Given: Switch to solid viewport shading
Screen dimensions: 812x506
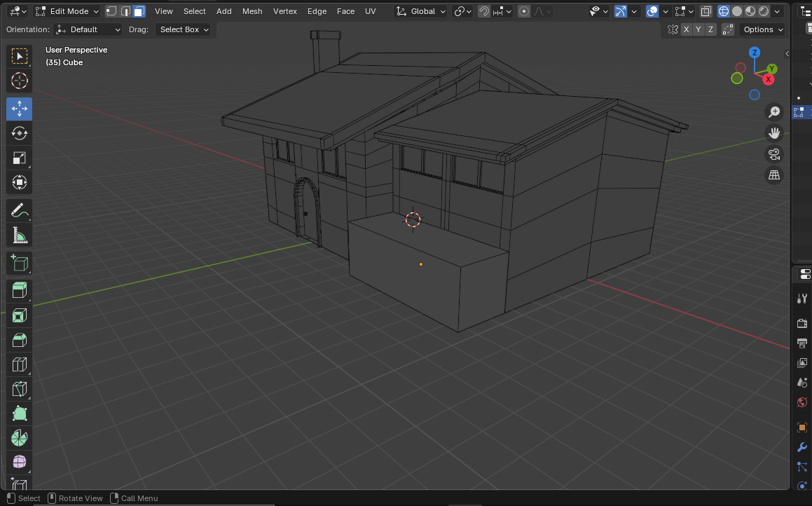Looking at the screenshot, I should tap(737, 11).
